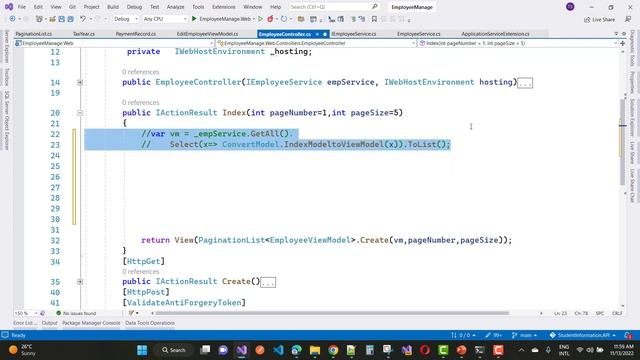
Task: Click the Hot Reload flame icon
Action: click(x=270, y=19)
